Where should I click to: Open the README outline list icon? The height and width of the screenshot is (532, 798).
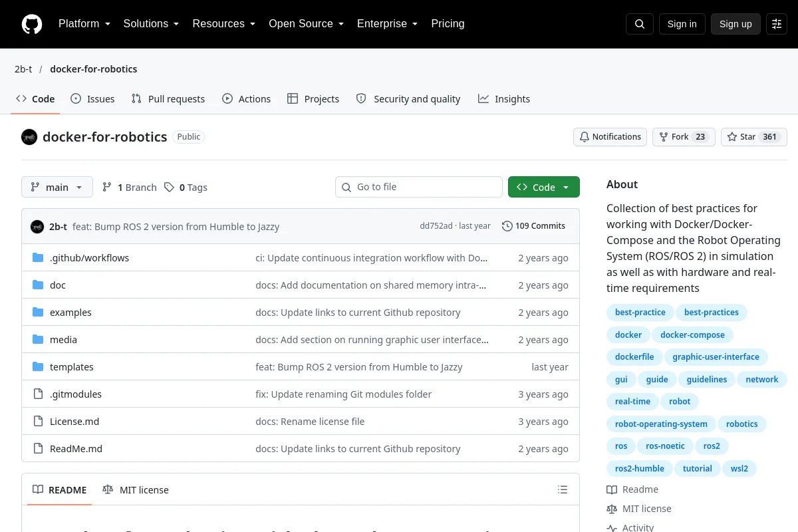(563, 490)
